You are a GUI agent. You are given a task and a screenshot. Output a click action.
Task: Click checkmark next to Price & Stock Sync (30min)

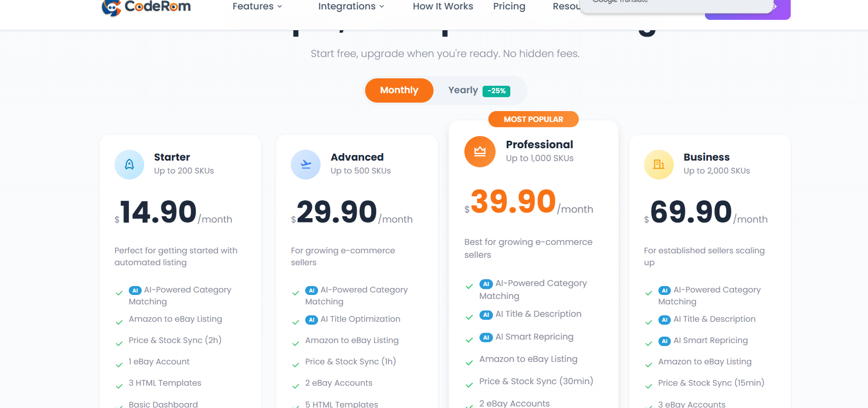click(469, 385)
